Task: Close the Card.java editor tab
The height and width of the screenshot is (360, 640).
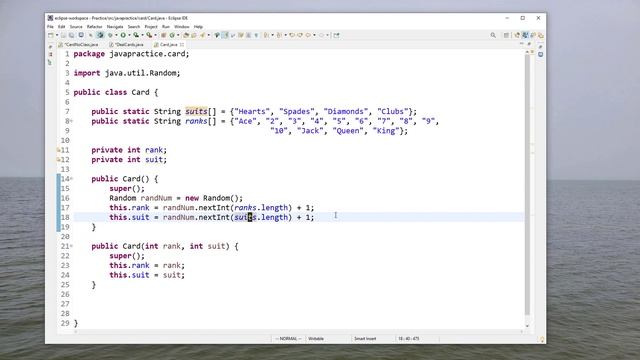Action: (182, 44)
